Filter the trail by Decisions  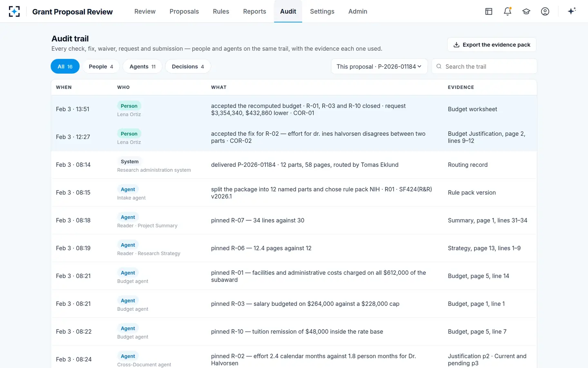point(188,66)
